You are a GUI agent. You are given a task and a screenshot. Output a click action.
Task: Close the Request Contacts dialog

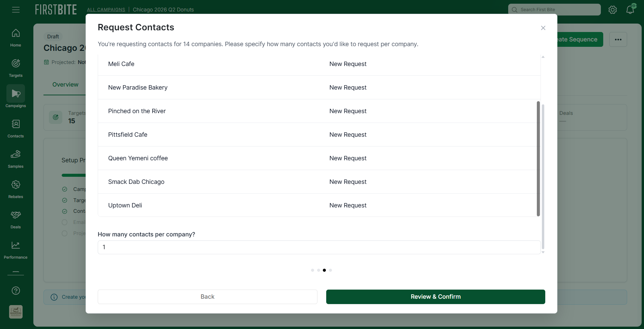[543, 28]
